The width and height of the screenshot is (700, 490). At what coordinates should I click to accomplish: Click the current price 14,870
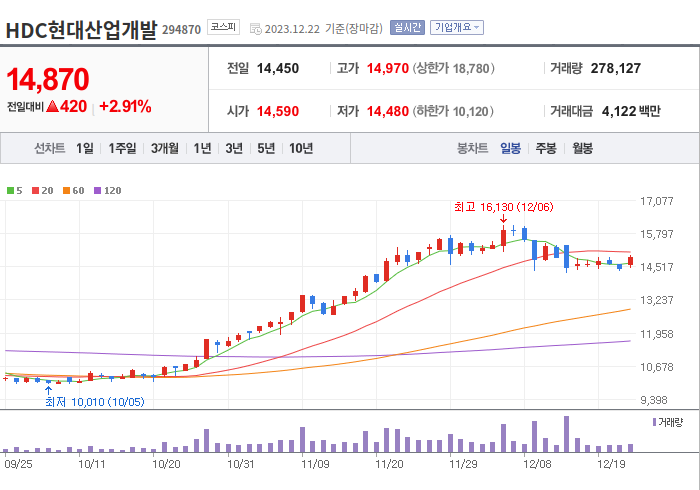pyautogui.click(x=48, y=79)
